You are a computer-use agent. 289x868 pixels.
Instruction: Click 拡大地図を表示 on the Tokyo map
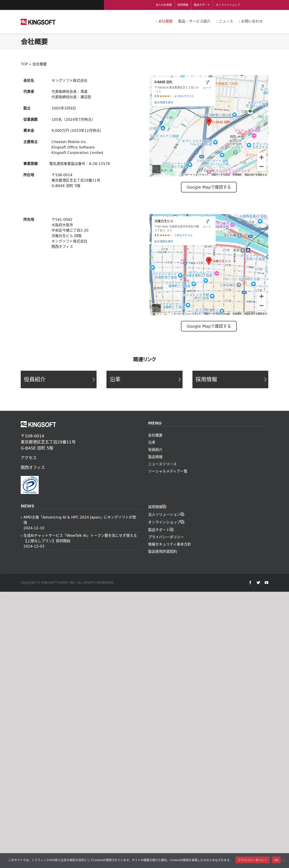[164, 103]
